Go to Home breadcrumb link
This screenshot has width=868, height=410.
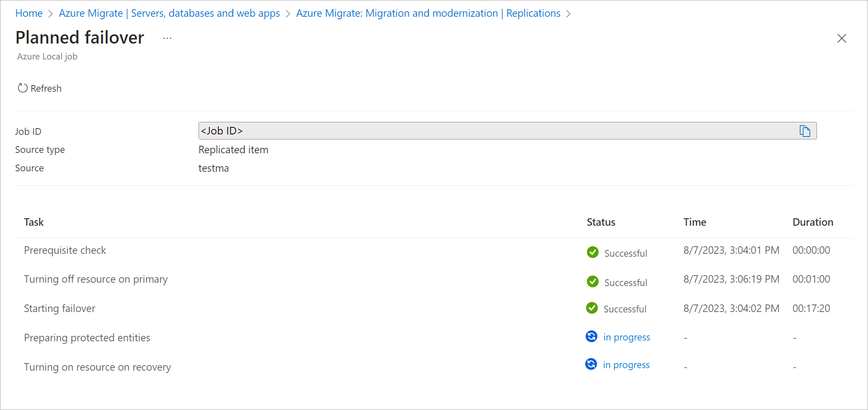point(29,13)
